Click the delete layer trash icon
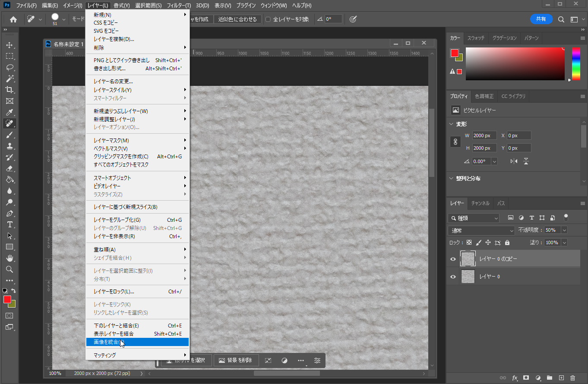This screenshot has width=588, height=384. (573, 378)
